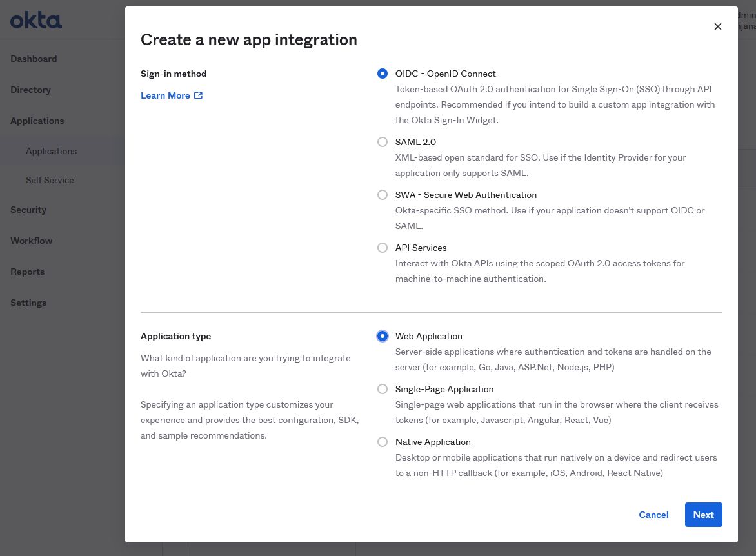Open the Learn More external link
756x556 pixels.
pos(172,95)
